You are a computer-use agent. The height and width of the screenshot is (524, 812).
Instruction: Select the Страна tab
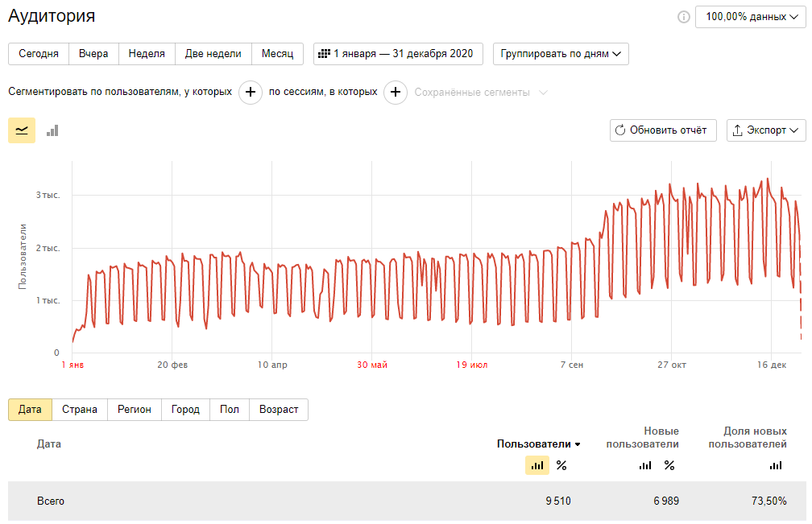pos(80,410)
